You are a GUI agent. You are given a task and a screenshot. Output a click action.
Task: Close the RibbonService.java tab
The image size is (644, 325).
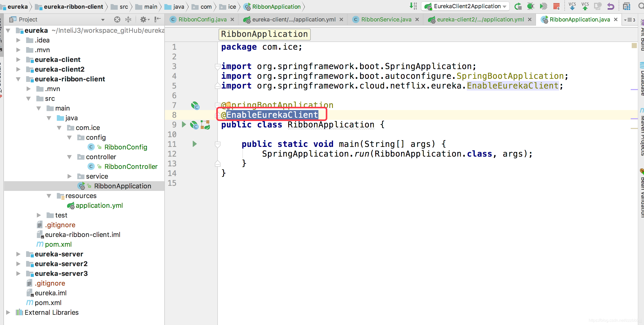(x=417, y=19)
